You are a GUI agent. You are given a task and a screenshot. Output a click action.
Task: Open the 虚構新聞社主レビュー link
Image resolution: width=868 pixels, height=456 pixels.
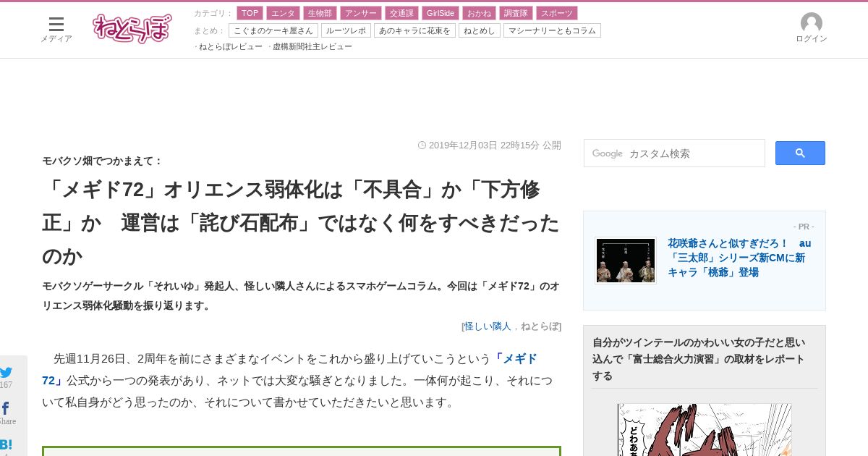[312, 46]
